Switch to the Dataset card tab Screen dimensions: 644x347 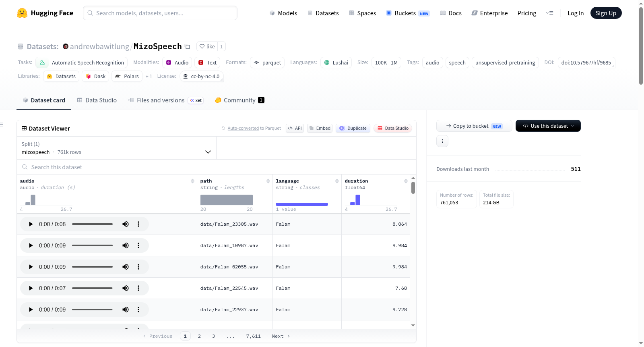(43, 100)
